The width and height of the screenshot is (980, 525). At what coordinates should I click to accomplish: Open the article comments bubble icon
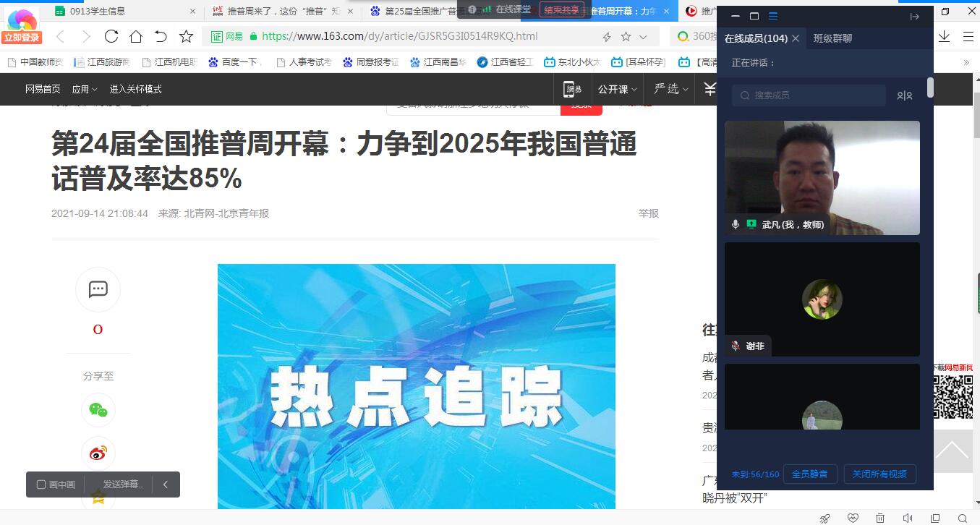[x=98, y=289]
